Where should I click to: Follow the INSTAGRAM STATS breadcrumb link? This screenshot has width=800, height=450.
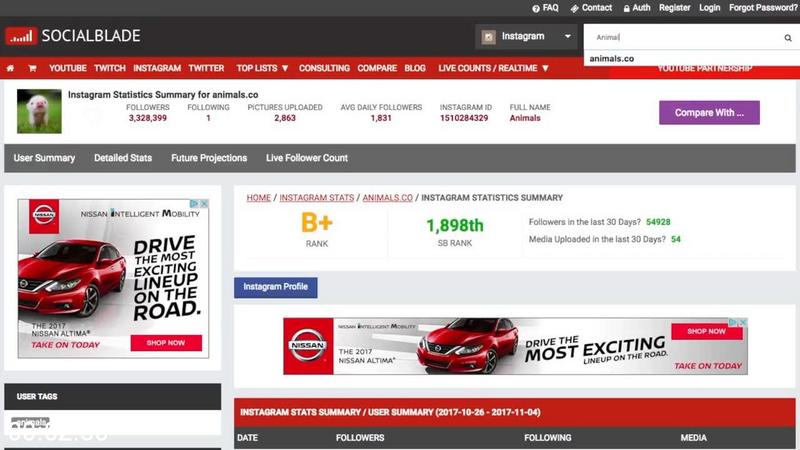pyautogui.click(x=316, y=197)
